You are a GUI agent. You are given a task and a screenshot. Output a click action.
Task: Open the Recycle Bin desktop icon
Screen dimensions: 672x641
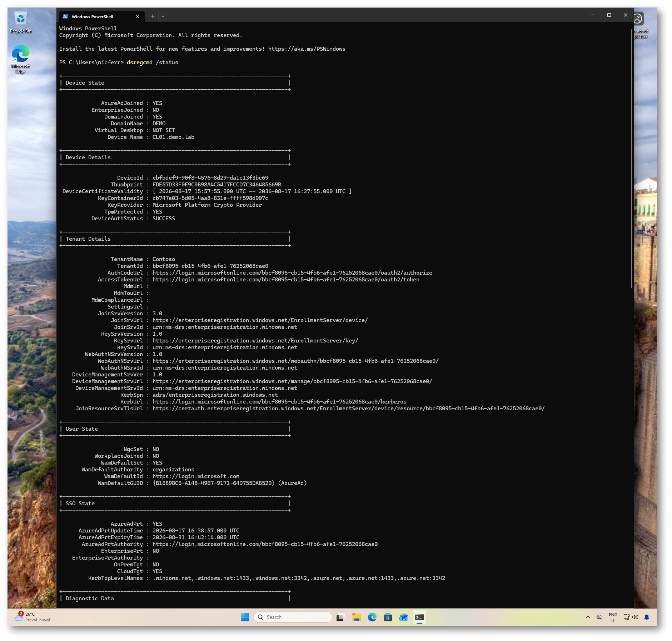[x=20, y=22]
